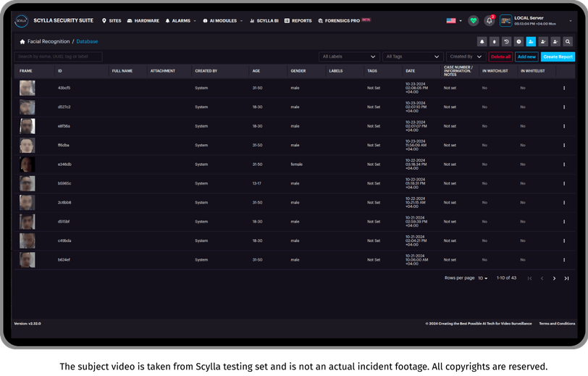
Task: Open actions menu for row 43bcf5
Action: [x=564, y=88]
